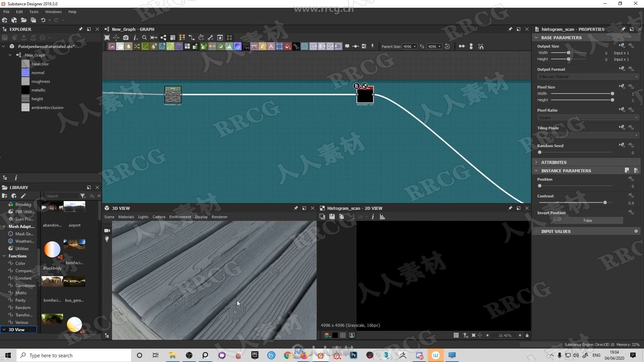Pin the Explorer panel
The image size is (644, 362).
[80, 29]
